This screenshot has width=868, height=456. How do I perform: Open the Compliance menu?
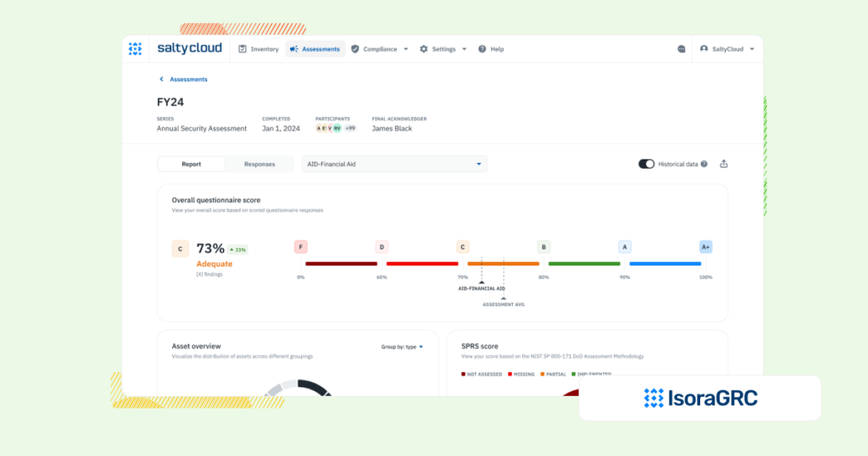pyautogui.click(x=380, y=49)
